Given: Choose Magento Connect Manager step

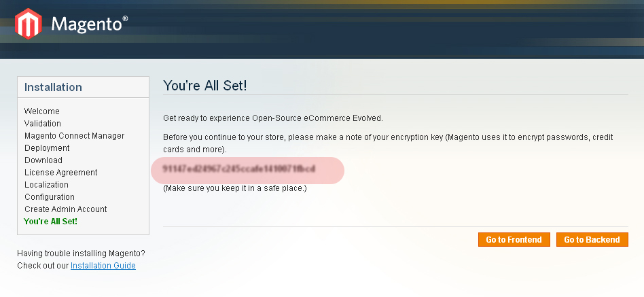Looking at the screenshot, I should point(74,135).
